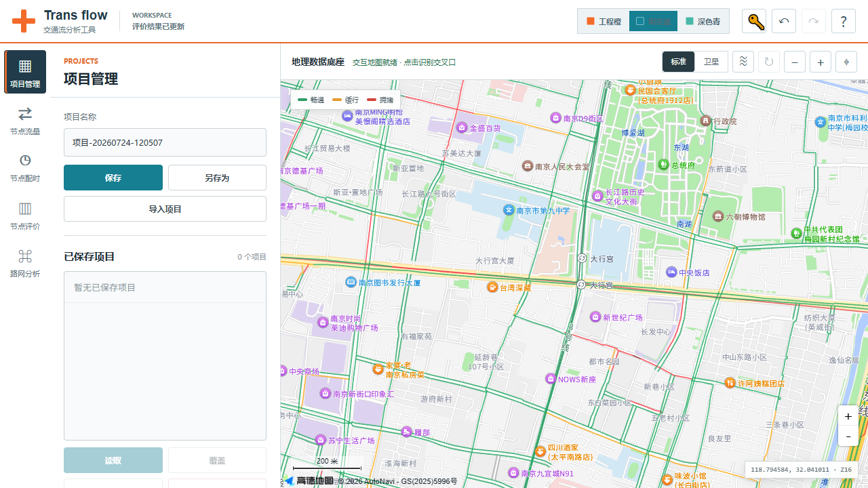Choose the 工程橙 orange theme

604,22
